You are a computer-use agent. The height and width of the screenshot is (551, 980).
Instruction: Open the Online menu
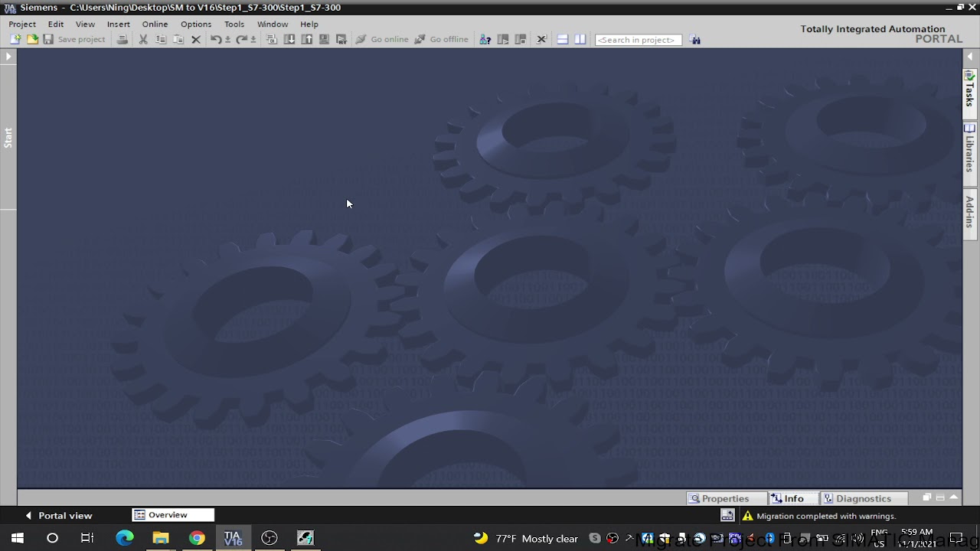tap(155, 24)
